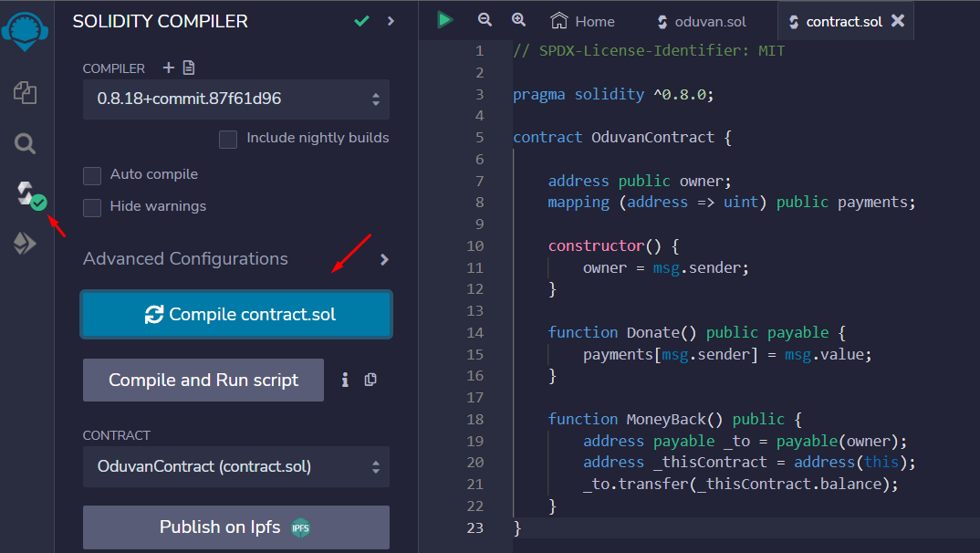Open the OduvanContract contract selector
This screenshot has width=980, height=553.
point(236,466)
